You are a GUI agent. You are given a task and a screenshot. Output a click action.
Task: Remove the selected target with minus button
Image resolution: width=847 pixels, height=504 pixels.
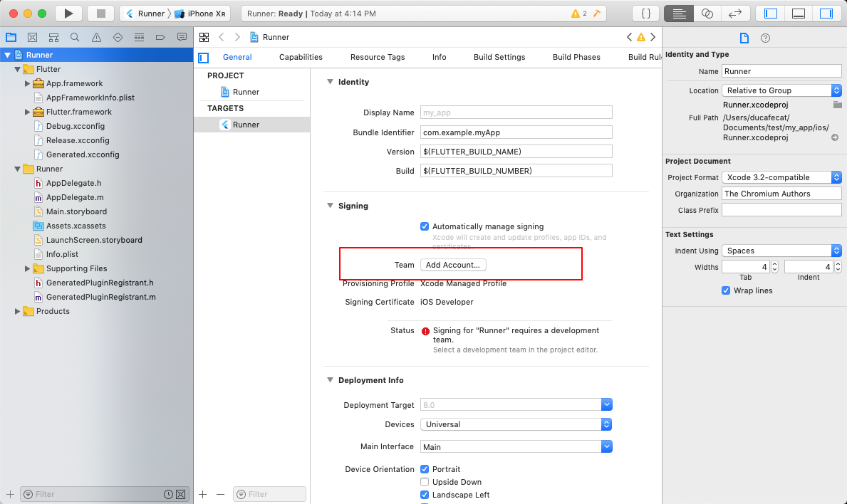point(220,494)
